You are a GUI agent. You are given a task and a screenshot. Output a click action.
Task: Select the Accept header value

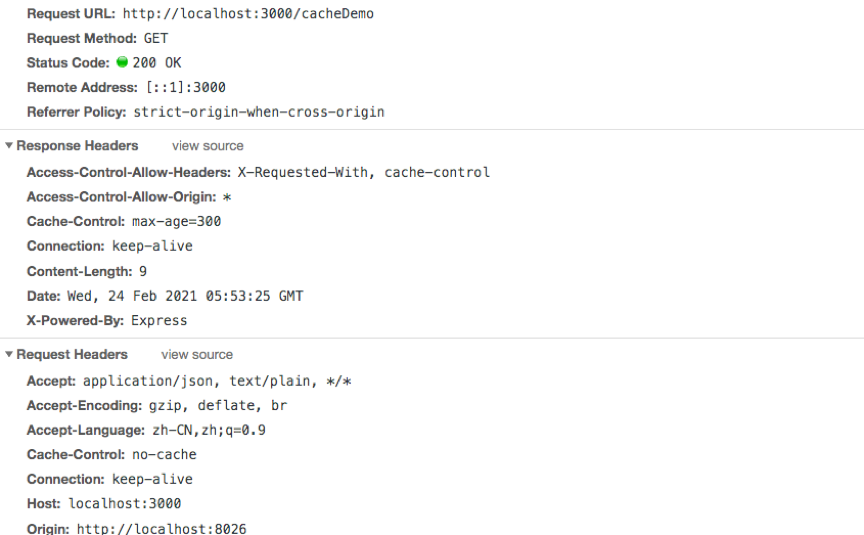click(218, 381)
